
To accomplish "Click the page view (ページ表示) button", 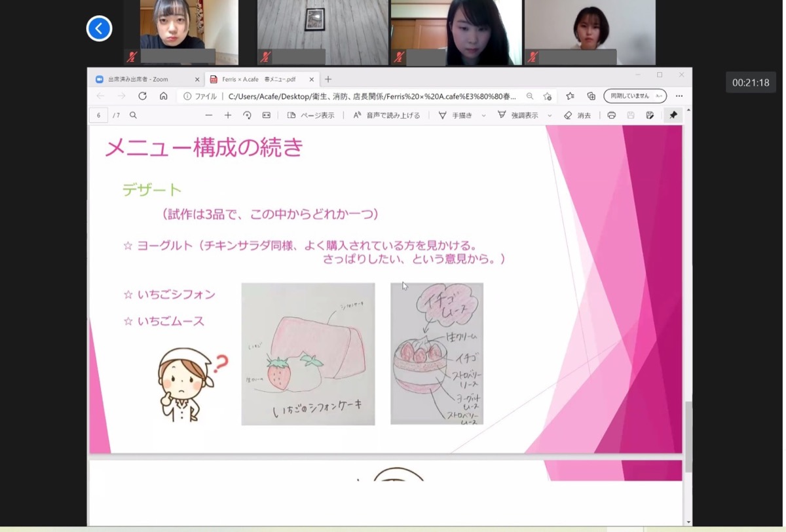I will click(310, 115).
